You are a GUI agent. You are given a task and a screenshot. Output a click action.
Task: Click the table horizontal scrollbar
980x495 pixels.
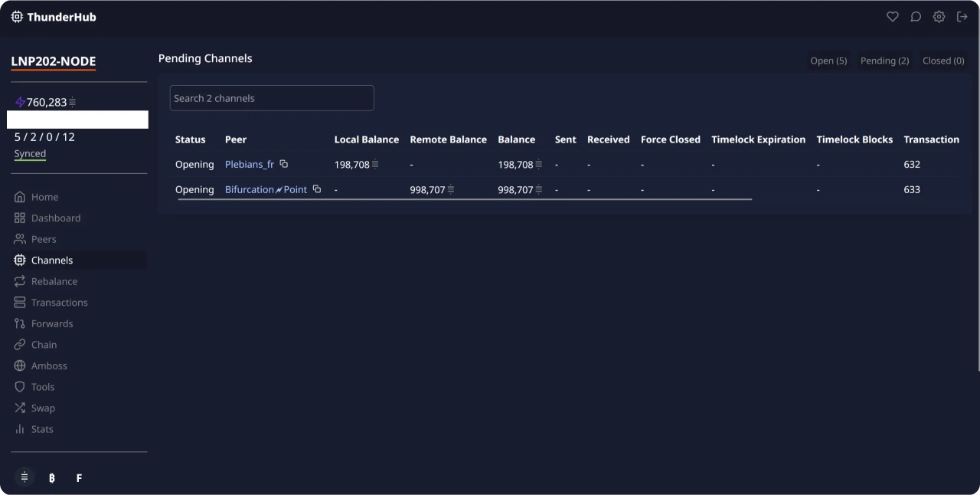(465, 198)
